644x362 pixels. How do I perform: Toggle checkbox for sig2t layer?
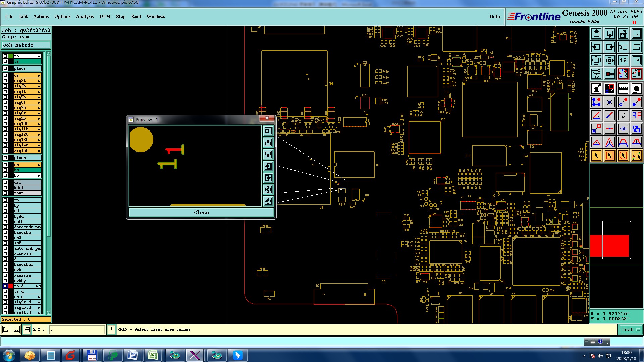pos(5,81)
